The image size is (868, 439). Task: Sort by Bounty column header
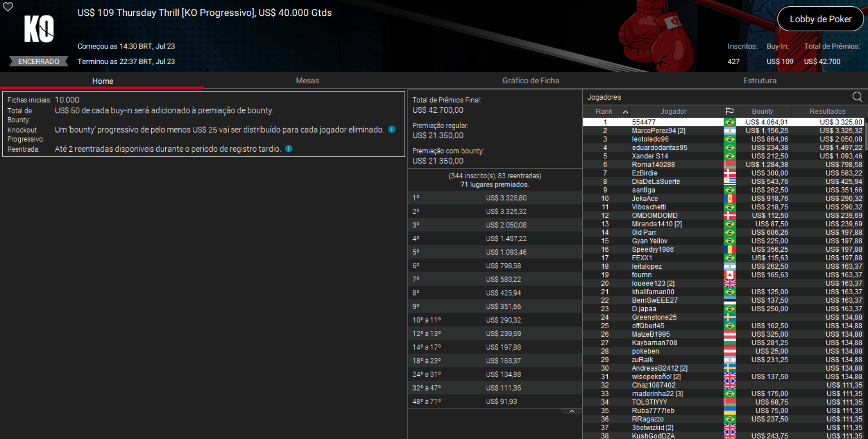point(762,111)
